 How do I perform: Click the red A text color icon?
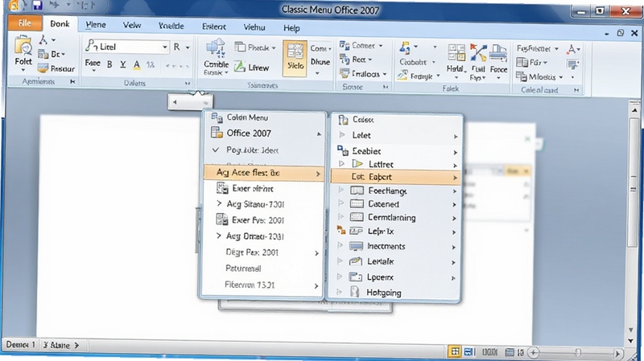[x=572, y=50]
